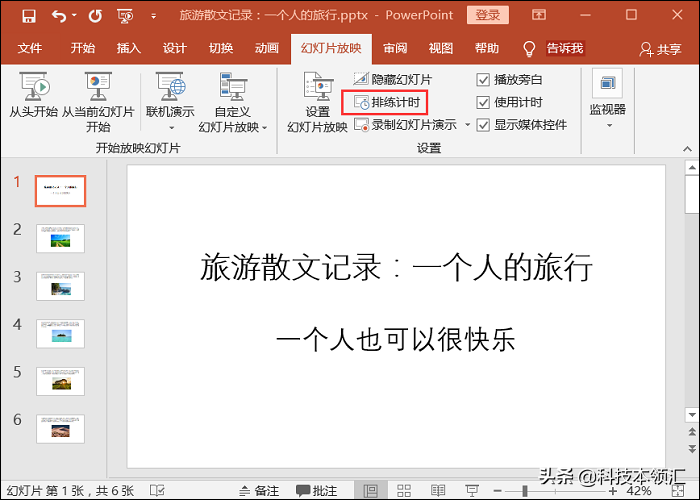The width and height of the screenshot is (700, 500).
Task: Select slide 4 thumbnail
Action: point(60,333)
